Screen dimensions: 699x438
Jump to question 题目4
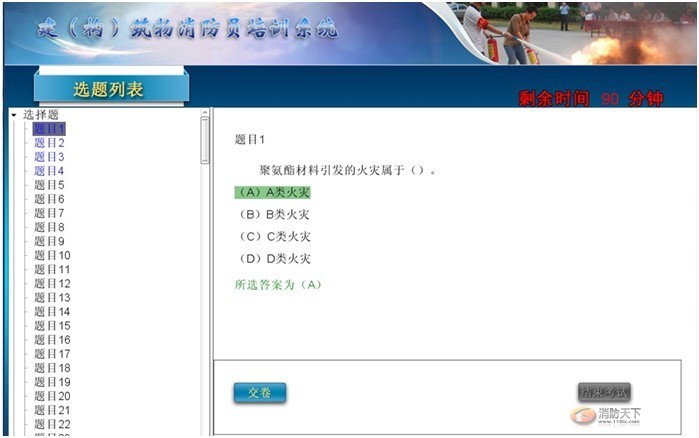tap(49, 171)
